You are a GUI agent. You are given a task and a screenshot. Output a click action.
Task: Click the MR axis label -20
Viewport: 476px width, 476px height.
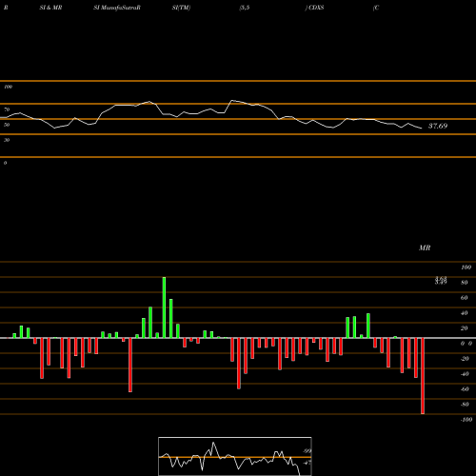click(x=465, y=359)
